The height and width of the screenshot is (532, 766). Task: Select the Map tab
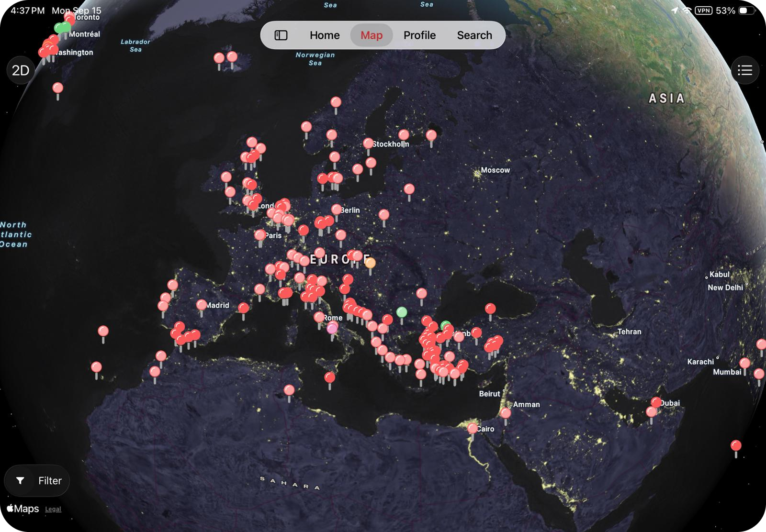371,35
